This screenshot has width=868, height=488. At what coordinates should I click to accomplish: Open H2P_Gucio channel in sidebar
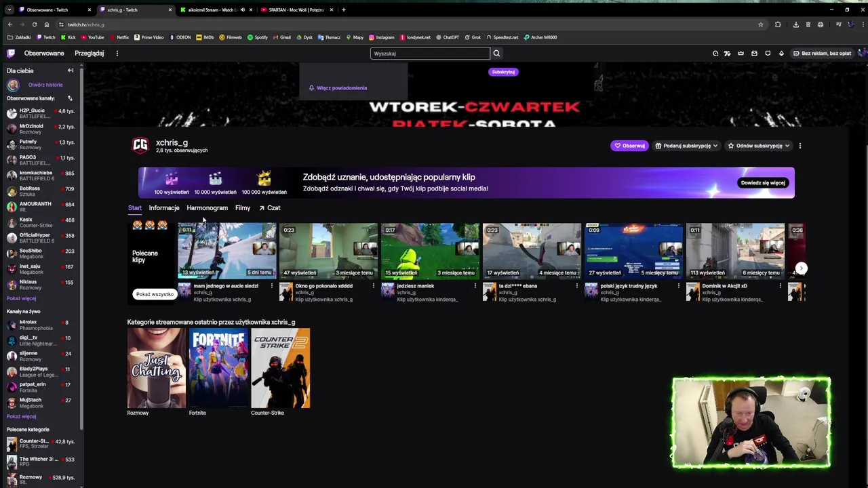pos(41,113)
